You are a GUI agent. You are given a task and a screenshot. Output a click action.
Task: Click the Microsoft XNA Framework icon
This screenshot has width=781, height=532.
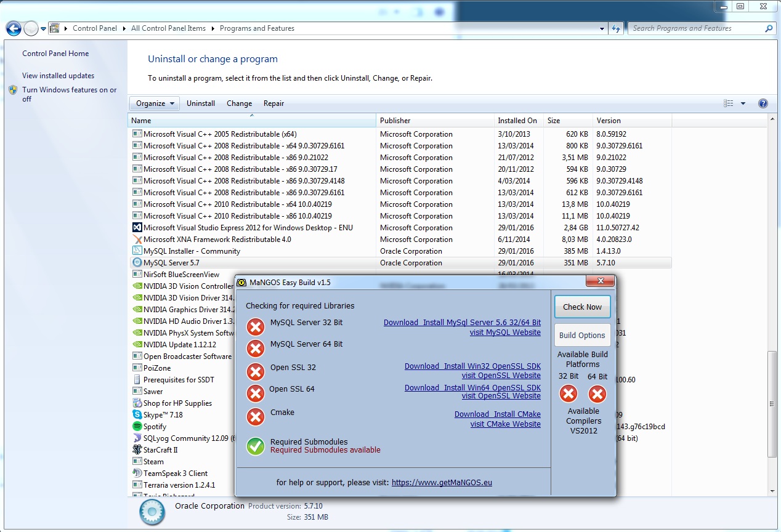pos(137,240)
